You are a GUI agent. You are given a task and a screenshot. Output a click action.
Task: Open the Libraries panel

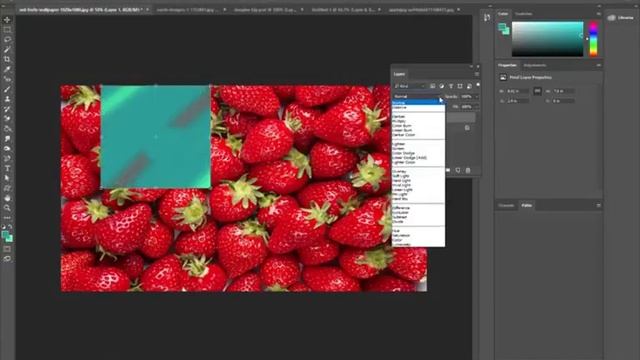[x=621, y=18]
